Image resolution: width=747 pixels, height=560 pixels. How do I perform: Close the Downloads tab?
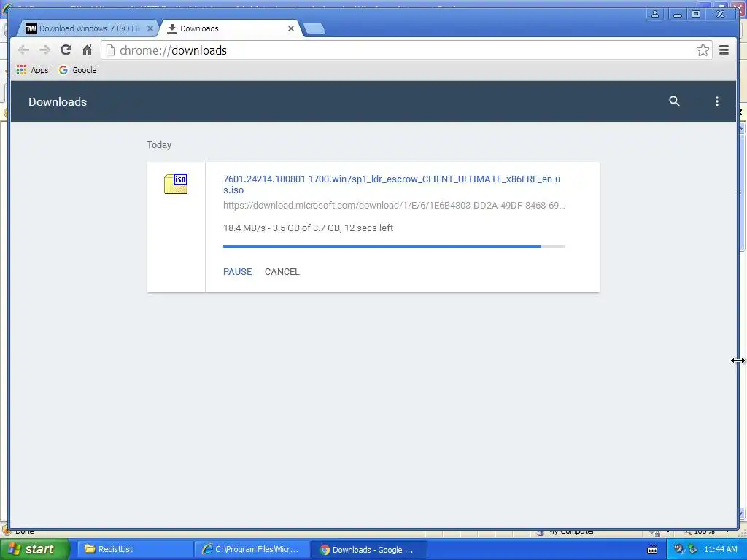(x=290, y=28)
